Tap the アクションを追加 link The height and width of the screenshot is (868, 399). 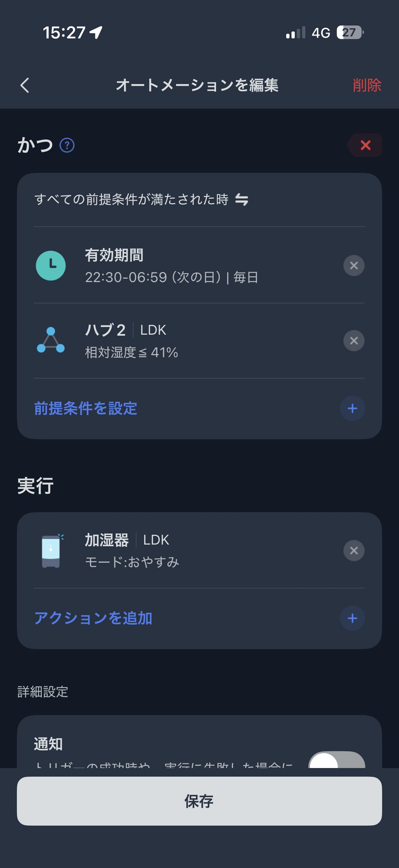(x=93, y=618)
